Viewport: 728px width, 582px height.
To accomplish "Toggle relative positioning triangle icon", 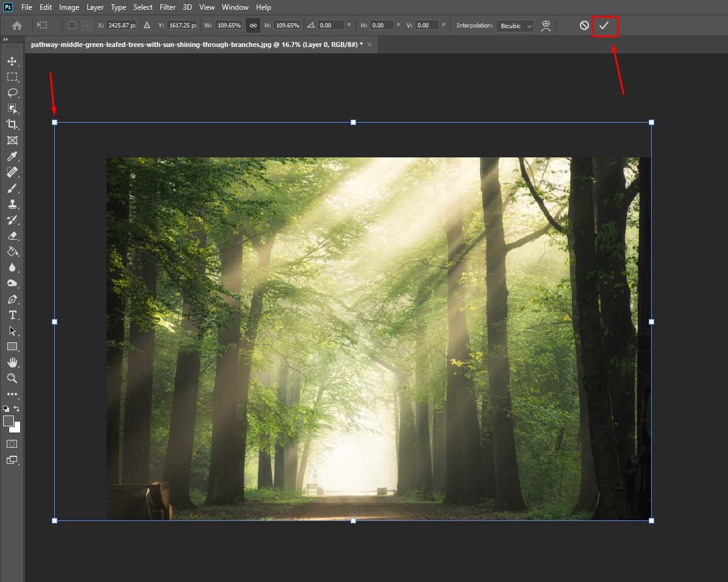I will [146, 26].
